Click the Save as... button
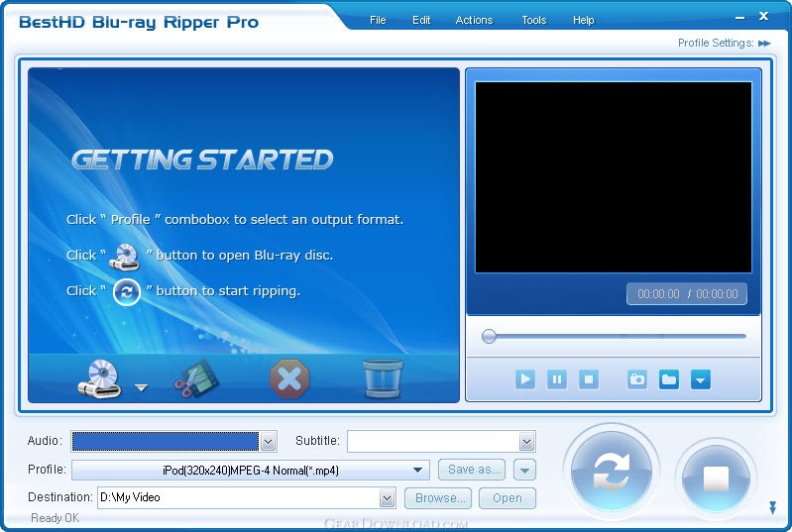This screenshot has height=532, width=792. point(472,470)
